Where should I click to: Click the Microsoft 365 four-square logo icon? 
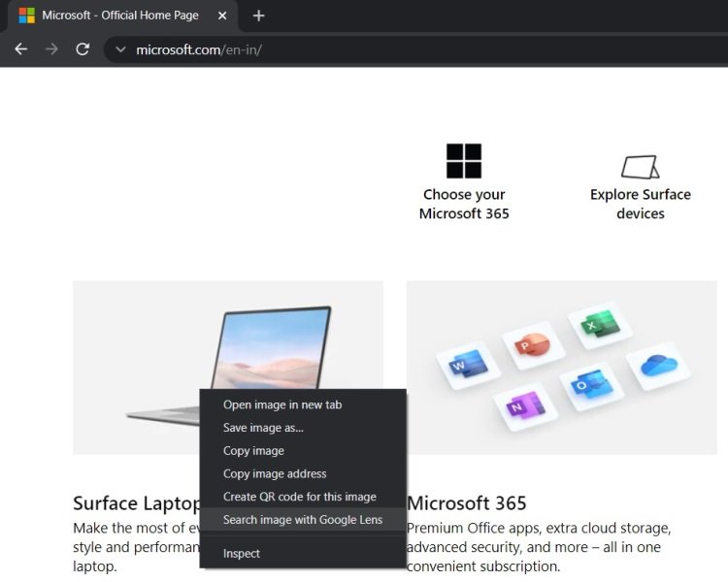[464, 161]
